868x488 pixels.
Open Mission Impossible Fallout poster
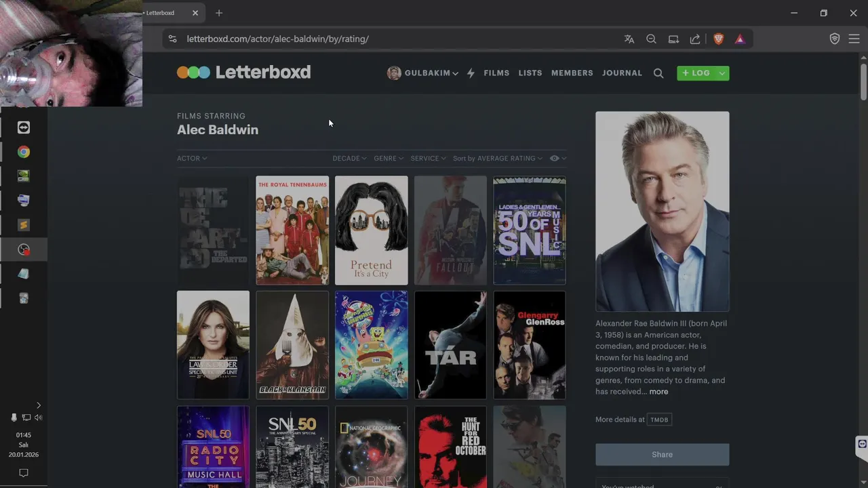click(x=450, y=230)
